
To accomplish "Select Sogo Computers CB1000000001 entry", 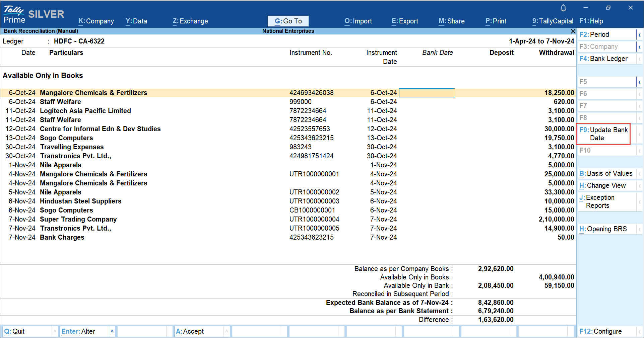I will click(288, 210).
